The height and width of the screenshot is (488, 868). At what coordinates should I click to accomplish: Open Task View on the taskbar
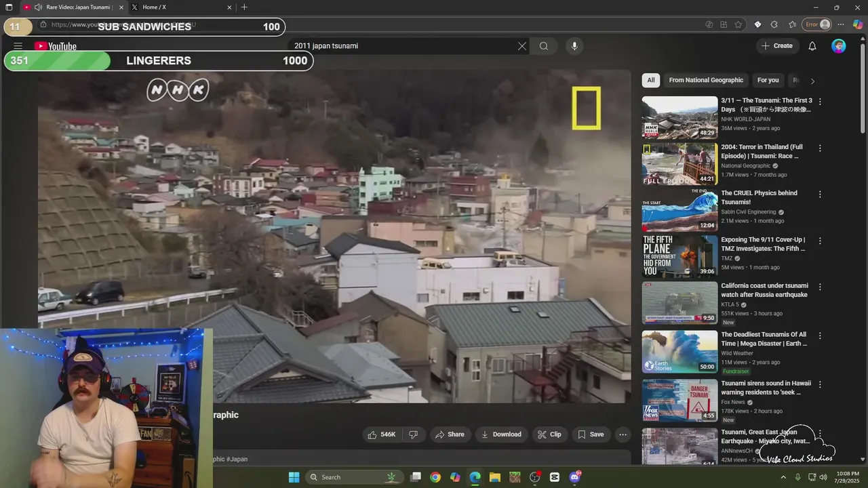click(416, 477)
